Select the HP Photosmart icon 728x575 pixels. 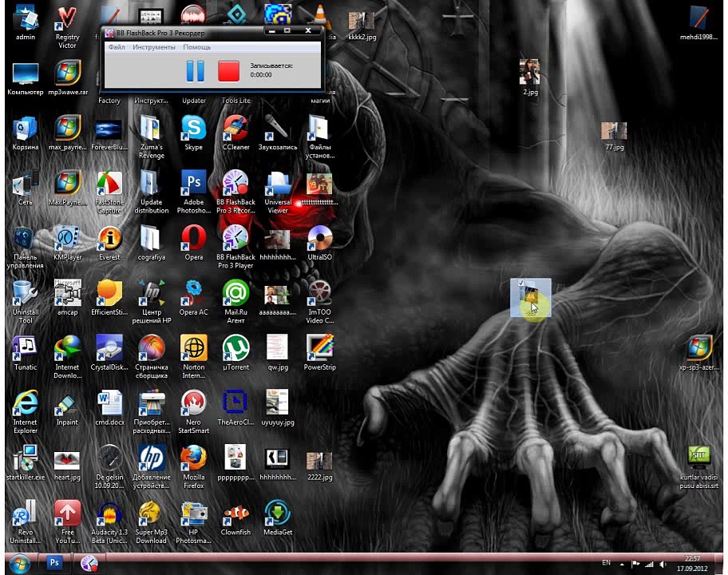pyautogui.click(x=194, y=522)
